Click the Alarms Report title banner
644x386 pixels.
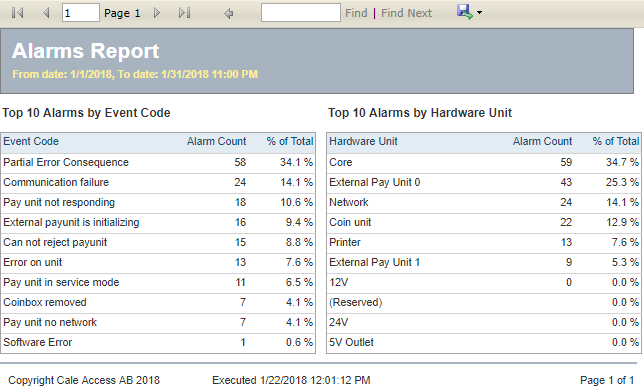(x=317, y=61)
